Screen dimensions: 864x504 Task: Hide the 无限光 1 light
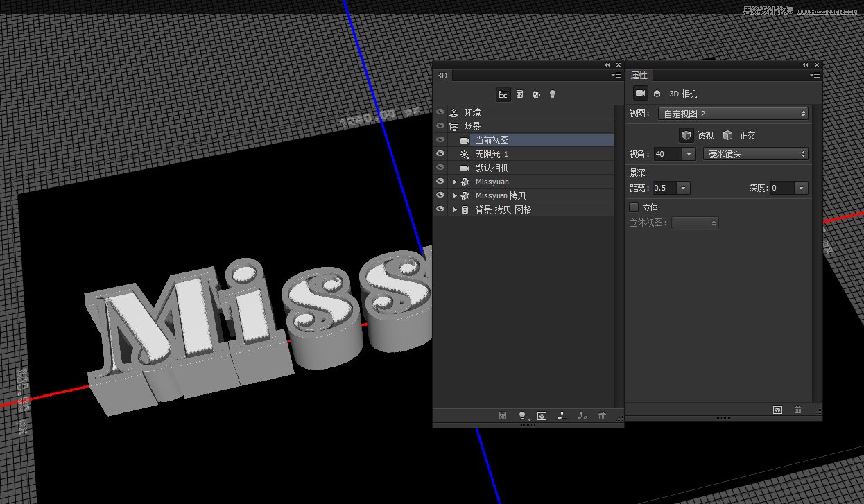tap(440, 154)
